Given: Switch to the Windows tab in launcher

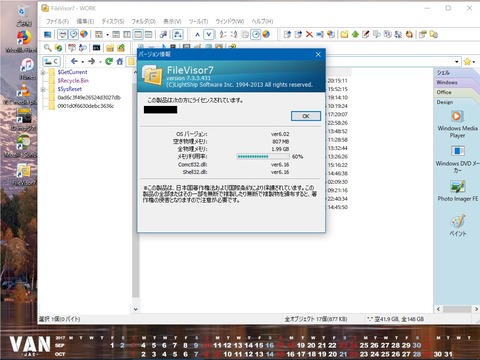Looking at the screenshot, I should (x=447, y=82).
